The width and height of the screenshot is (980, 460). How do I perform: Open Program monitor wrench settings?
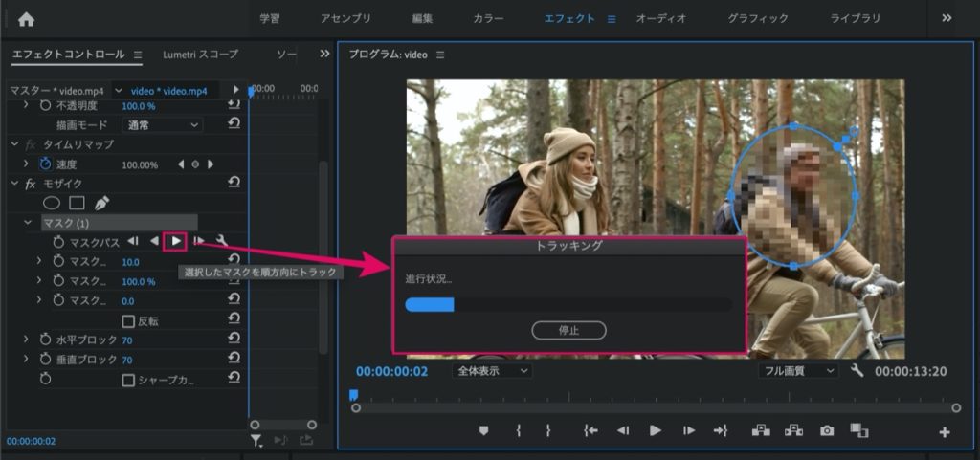857,371
